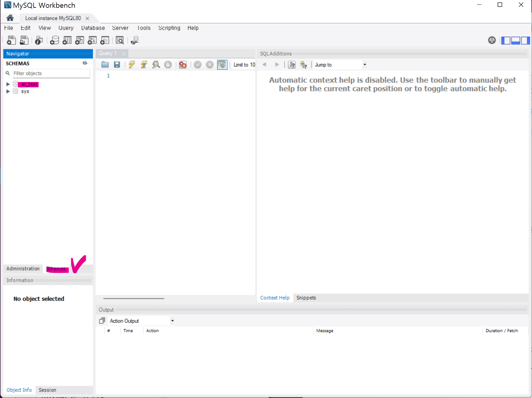Select the Local instance MySQL80 tab

53,18
